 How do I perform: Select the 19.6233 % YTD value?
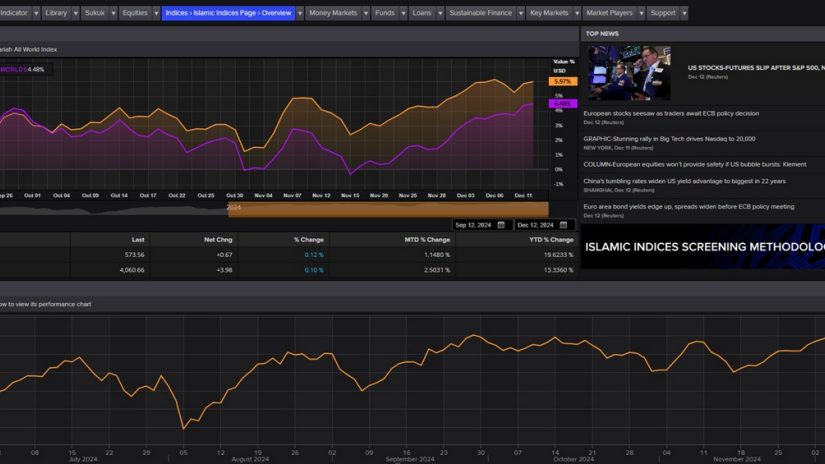[x=559, y=255]
